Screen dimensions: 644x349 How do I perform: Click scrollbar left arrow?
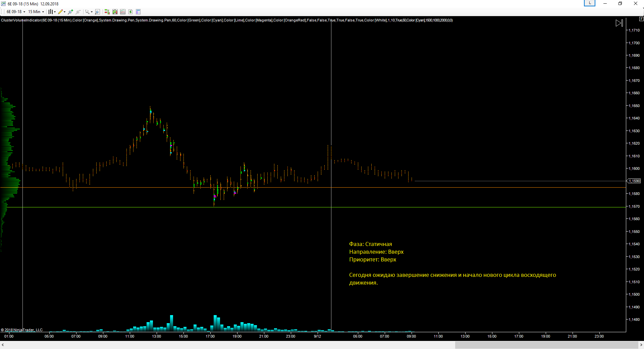point(3,345)
